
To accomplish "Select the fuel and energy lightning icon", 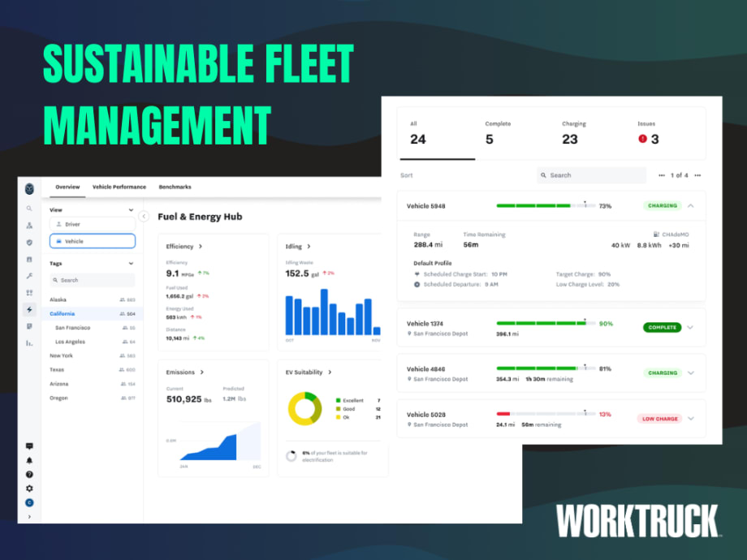I will [29, 309].
